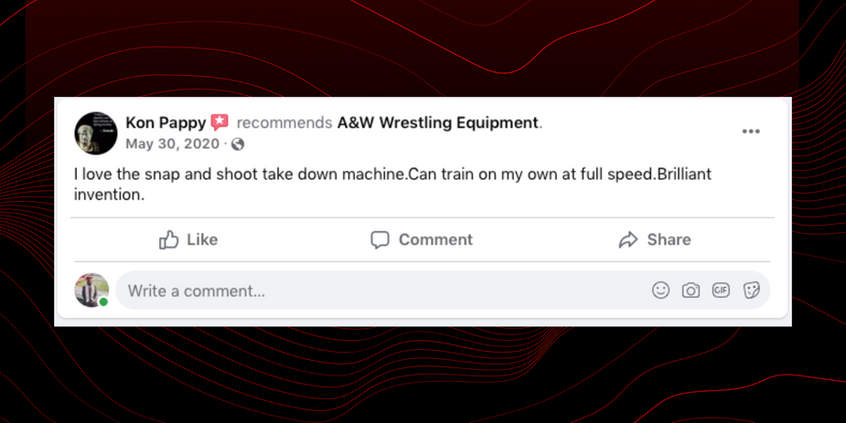Click the speech bubble Comment icon
The width and height of the screenshot is (846, 423).
click(380, 240)
